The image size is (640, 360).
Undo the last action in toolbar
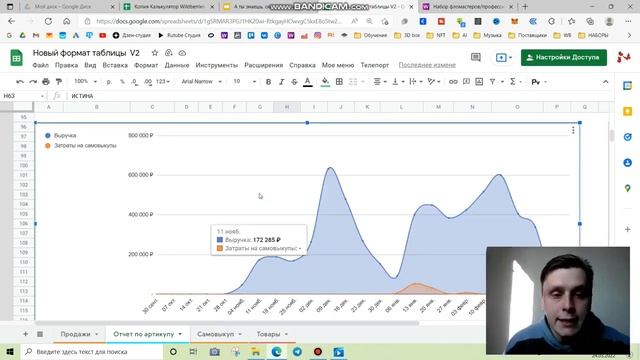click(20, 82)
